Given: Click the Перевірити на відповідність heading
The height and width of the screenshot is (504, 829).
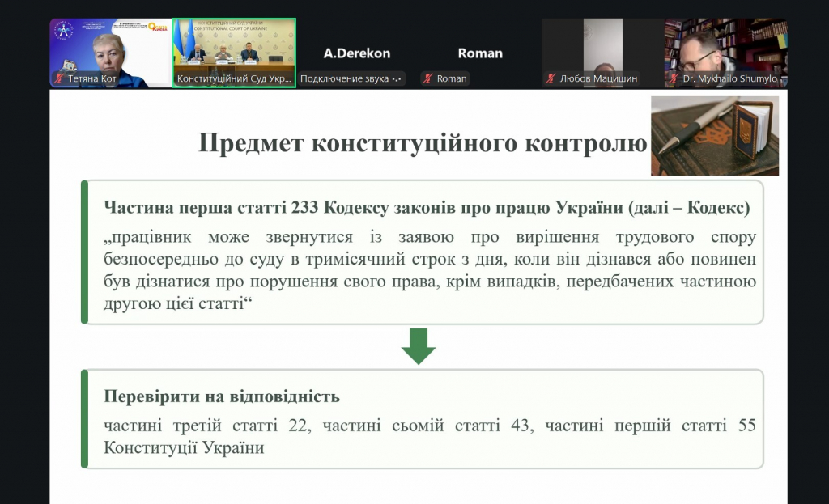Looking at the screenshot, I should pos(222,396).
